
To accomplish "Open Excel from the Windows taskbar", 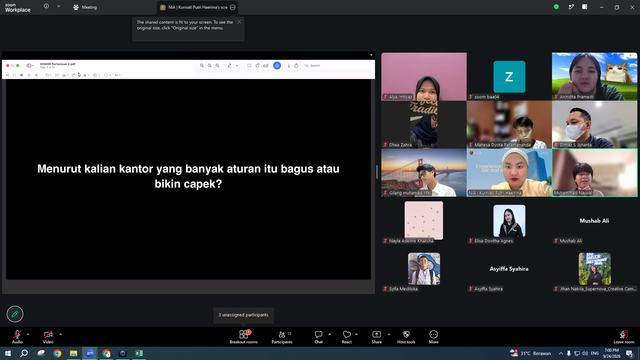I will [139, 353].
